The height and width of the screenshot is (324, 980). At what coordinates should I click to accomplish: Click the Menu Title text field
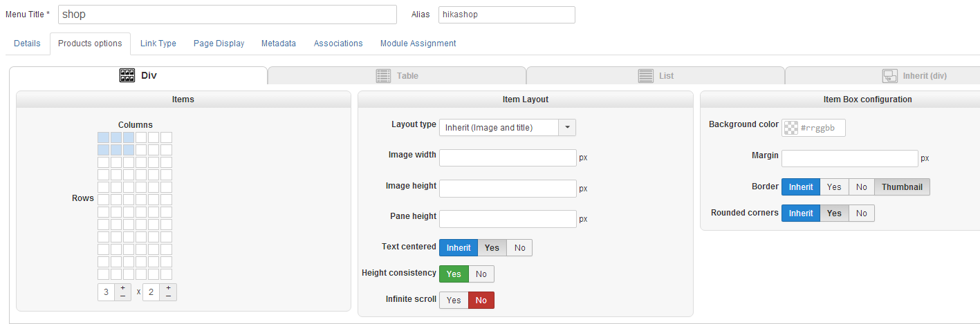[228, 15]
